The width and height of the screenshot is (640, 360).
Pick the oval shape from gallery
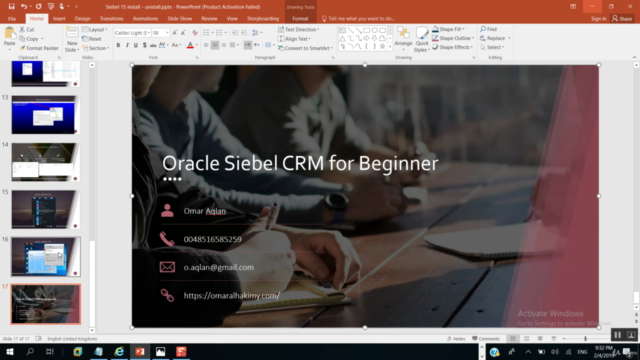374,30
